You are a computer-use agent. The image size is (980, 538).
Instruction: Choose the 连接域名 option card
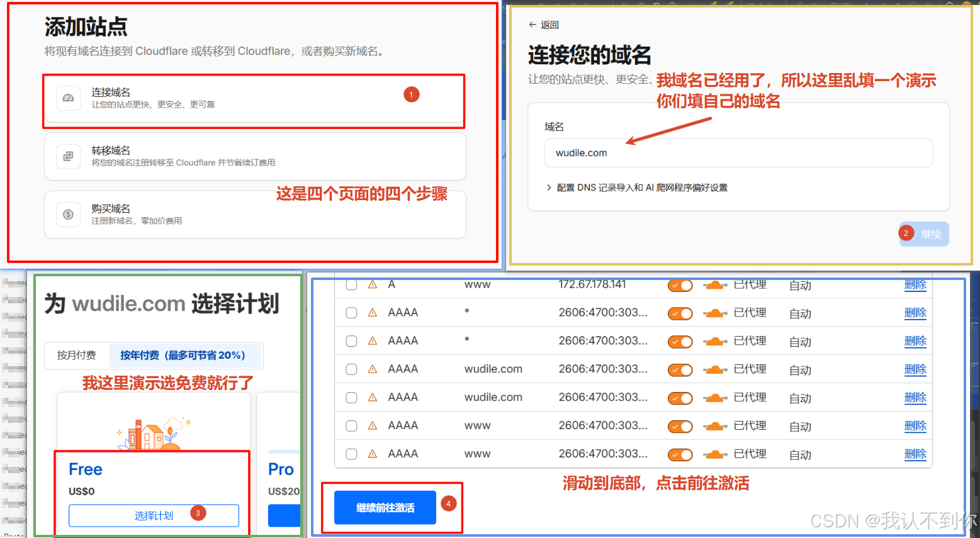coord(255,99)
